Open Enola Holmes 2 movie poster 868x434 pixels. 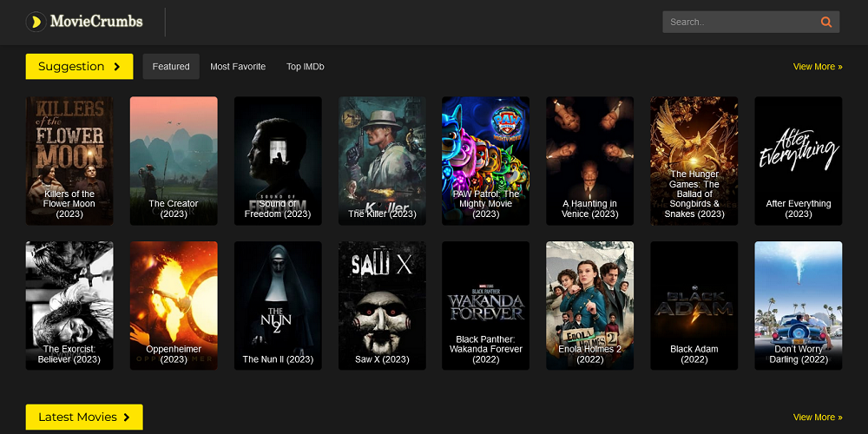590,306
